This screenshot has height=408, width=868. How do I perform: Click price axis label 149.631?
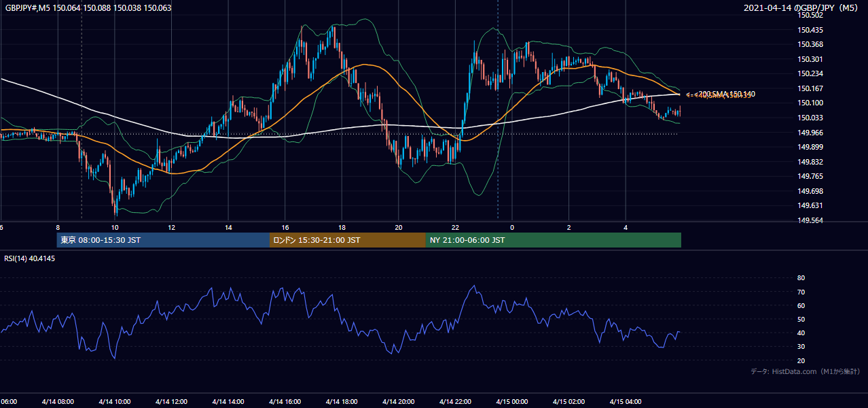[x=810, y=205]
